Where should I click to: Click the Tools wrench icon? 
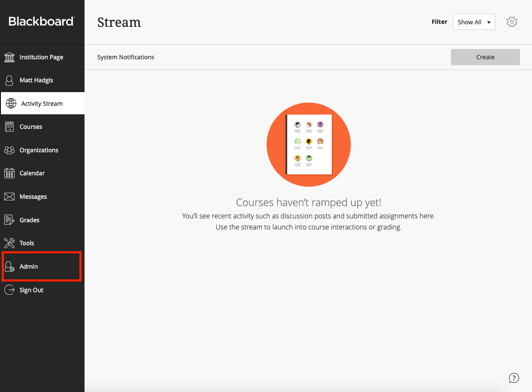9,243
